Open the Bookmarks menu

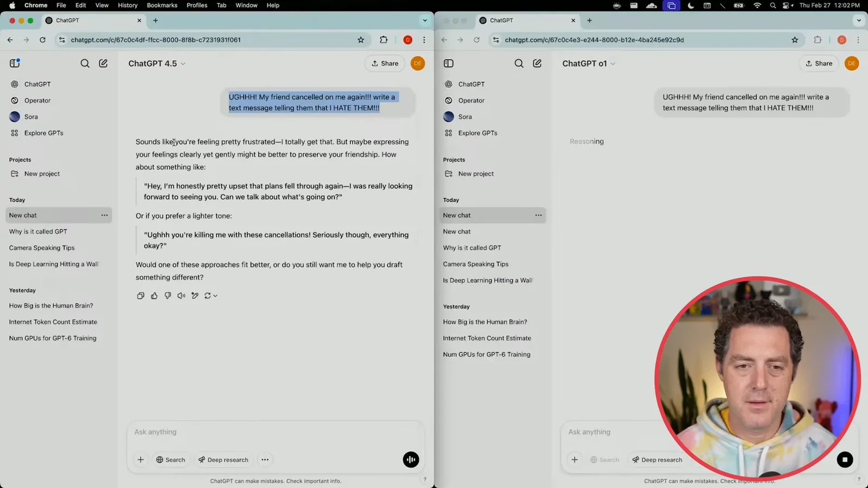click(162, 5)
